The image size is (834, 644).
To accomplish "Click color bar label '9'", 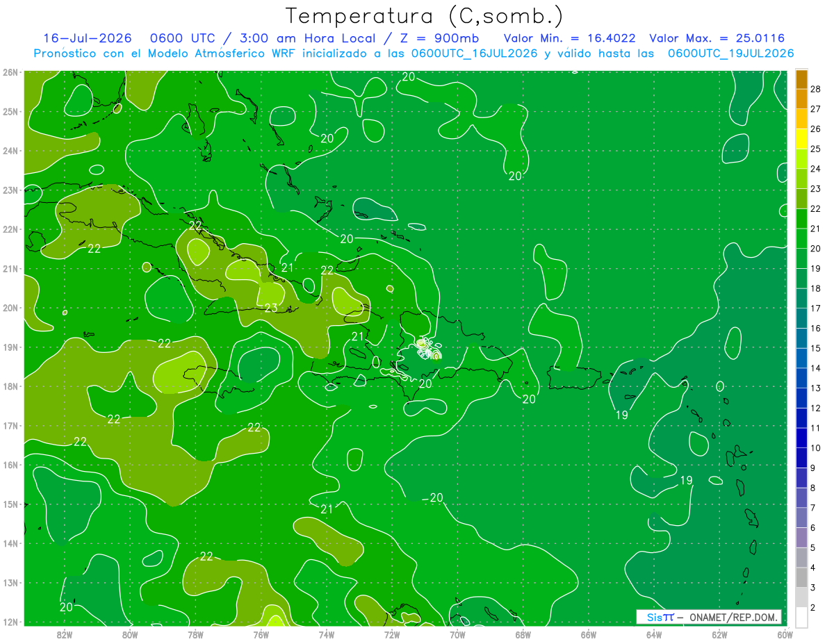I will click(x=813, y=468).
